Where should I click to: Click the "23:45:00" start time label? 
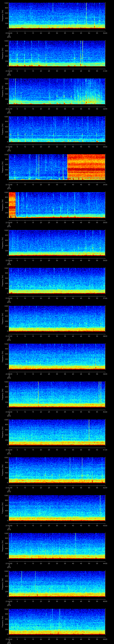tap(9, 639)
